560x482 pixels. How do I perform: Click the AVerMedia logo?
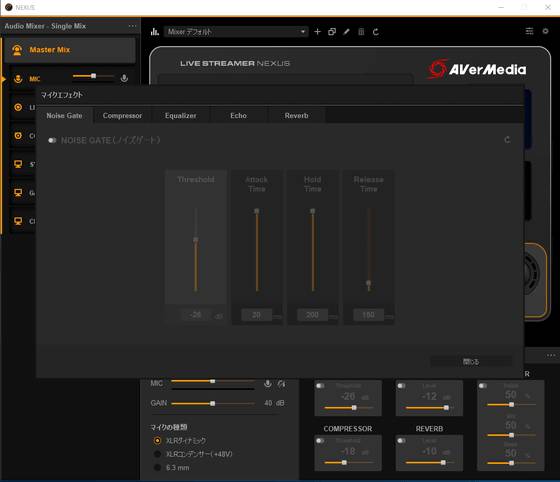point(477,69)
